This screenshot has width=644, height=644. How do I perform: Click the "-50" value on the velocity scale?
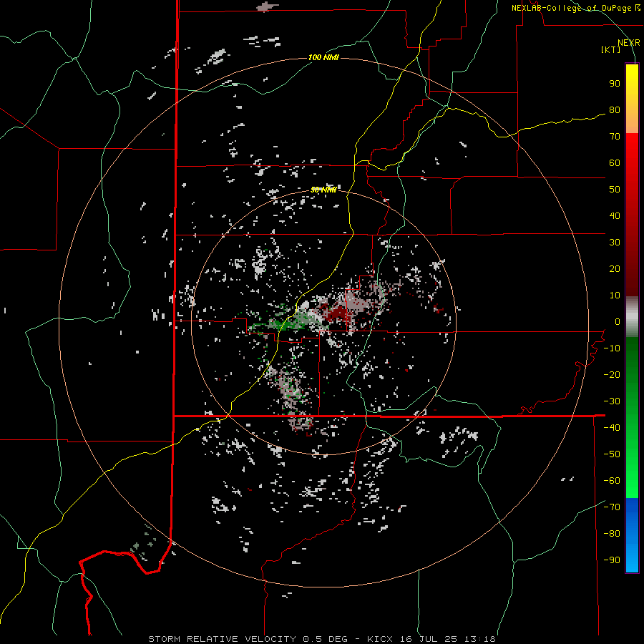pyautogui.click(x=612, y=454)
